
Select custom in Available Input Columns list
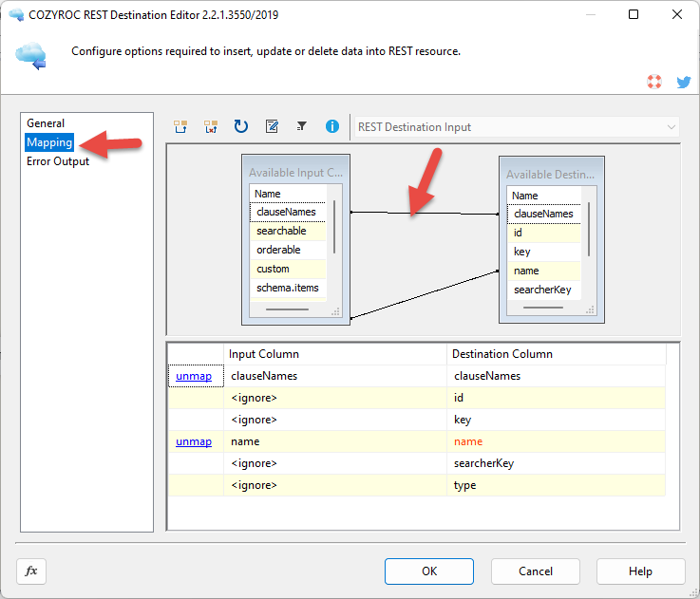(288, 270)
